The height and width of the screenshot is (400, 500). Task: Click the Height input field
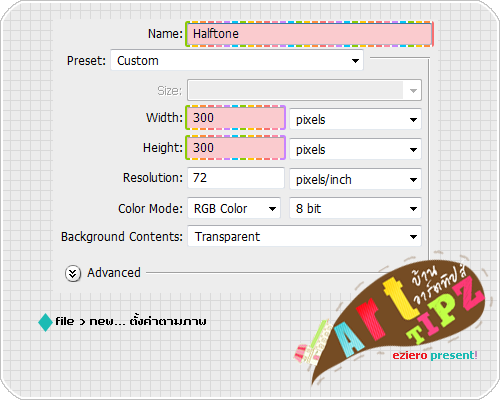[235, 147]
